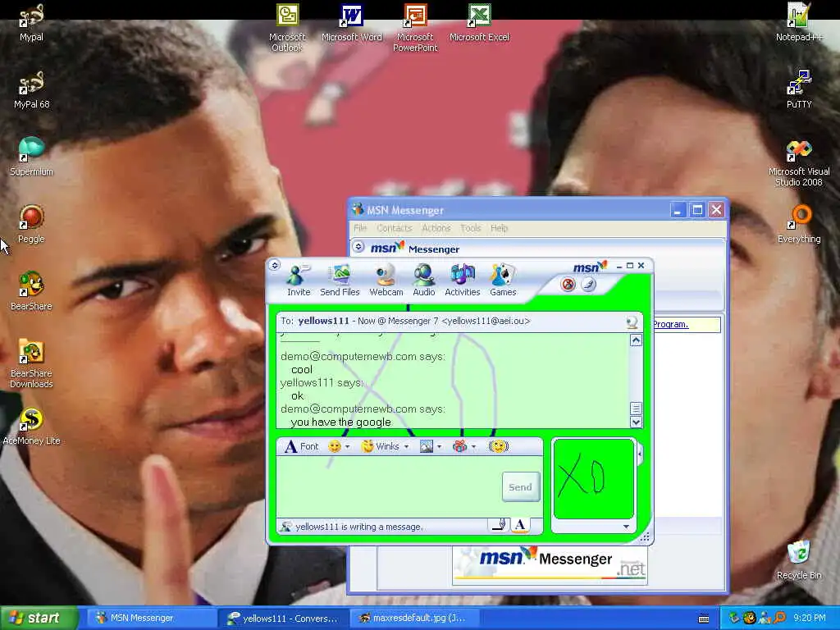840x630 pixels.
Task: Click the Supermium desktop icon
Action: pos(31,157)
